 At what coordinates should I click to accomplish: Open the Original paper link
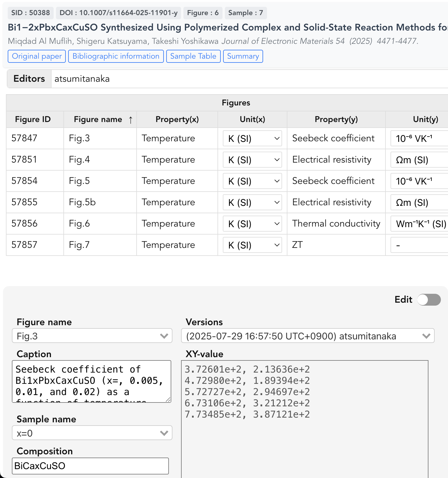click(36, 56)
